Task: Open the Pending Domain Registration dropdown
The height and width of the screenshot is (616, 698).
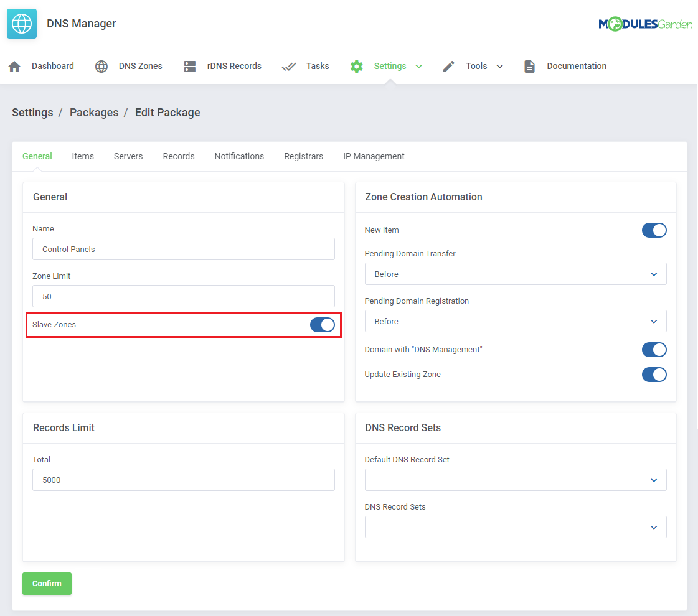Action: pyautogui.click(x=516, y=321)
